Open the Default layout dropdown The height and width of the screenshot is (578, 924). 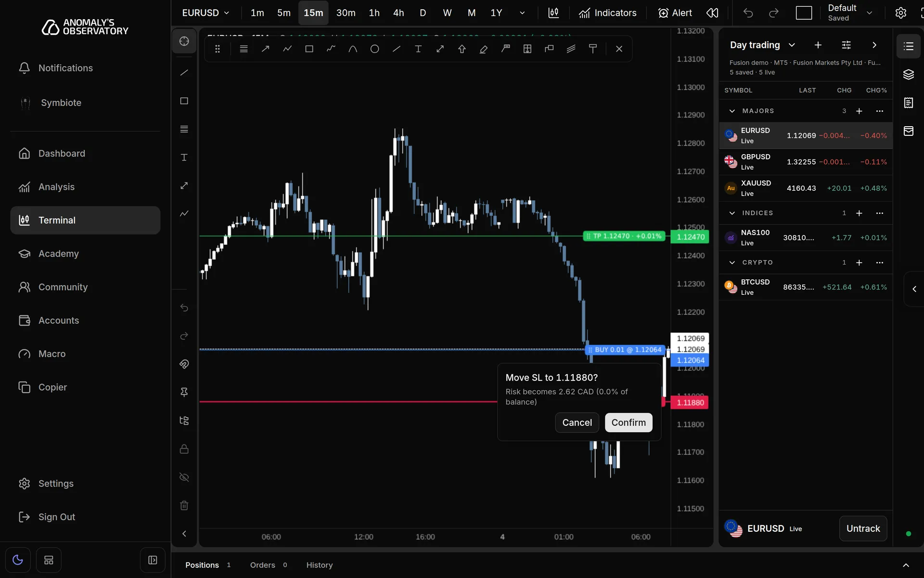point(850,13)
